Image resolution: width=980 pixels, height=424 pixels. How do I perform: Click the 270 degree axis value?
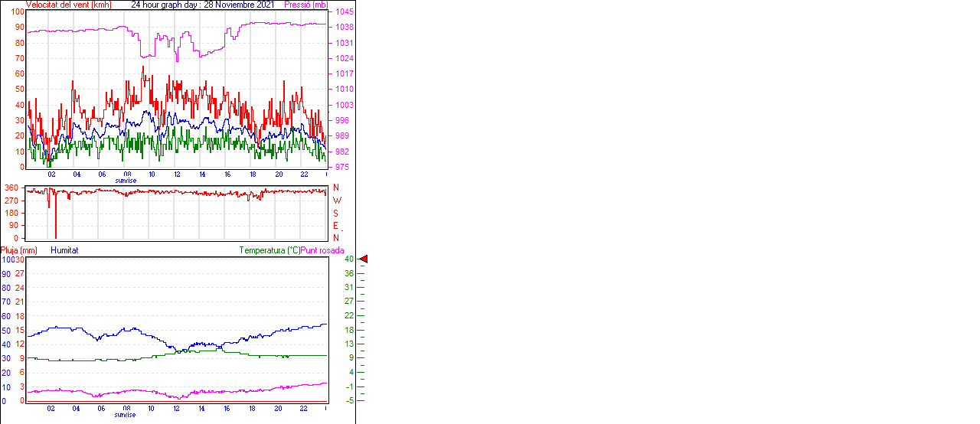pos(11,201)
